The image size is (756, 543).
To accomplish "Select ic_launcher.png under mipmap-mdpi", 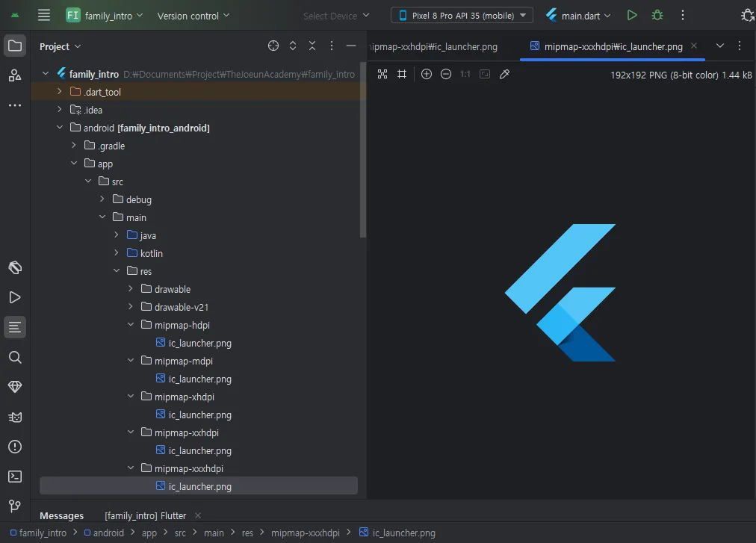I will 193,379.
